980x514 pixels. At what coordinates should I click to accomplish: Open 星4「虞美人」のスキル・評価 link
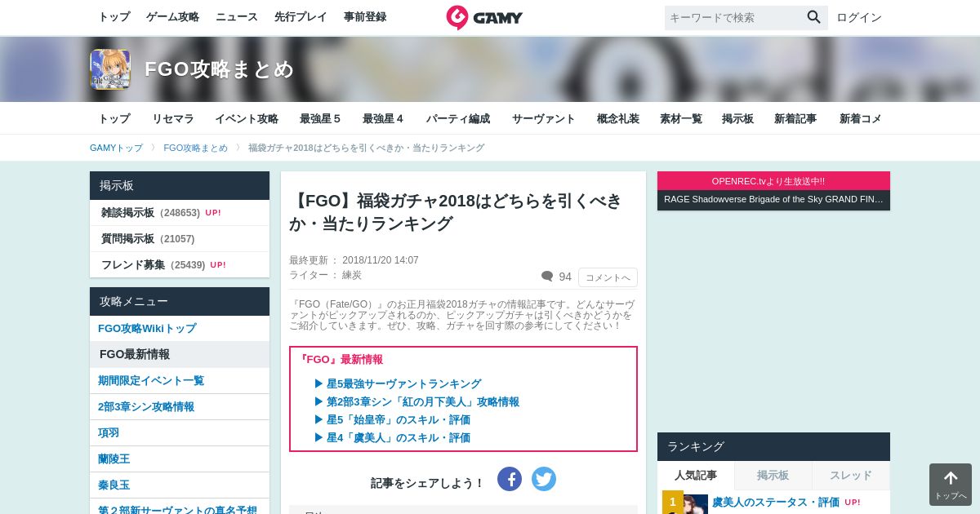(x=398, y=437)
